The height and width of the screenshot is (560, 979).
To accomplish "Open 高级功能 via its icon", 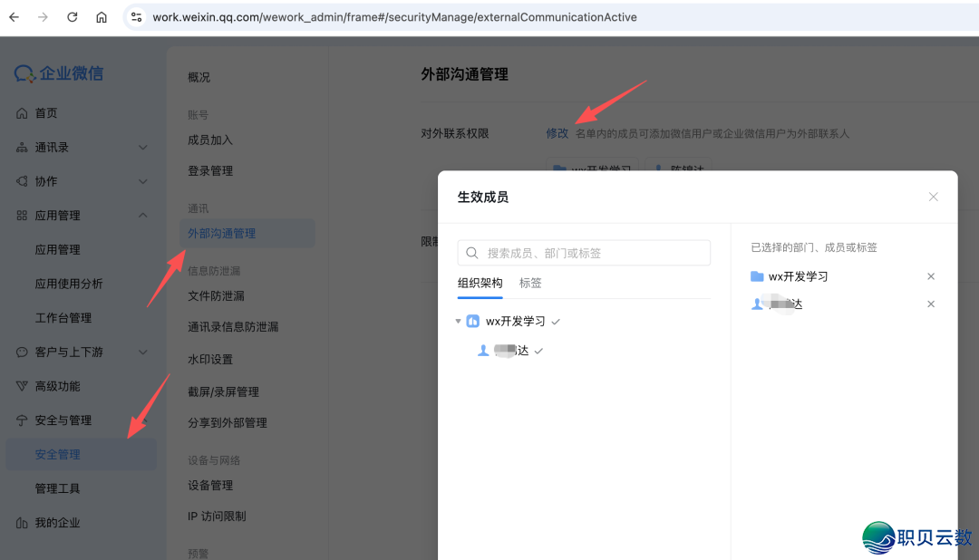I will [x=21, y=386].
